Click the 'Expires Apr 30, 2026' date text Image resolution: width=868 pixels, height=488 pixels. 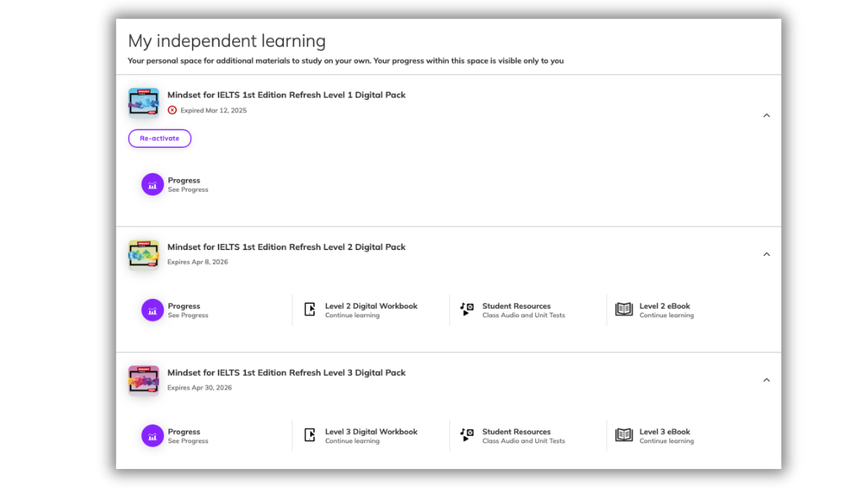(x=199, y=388)
